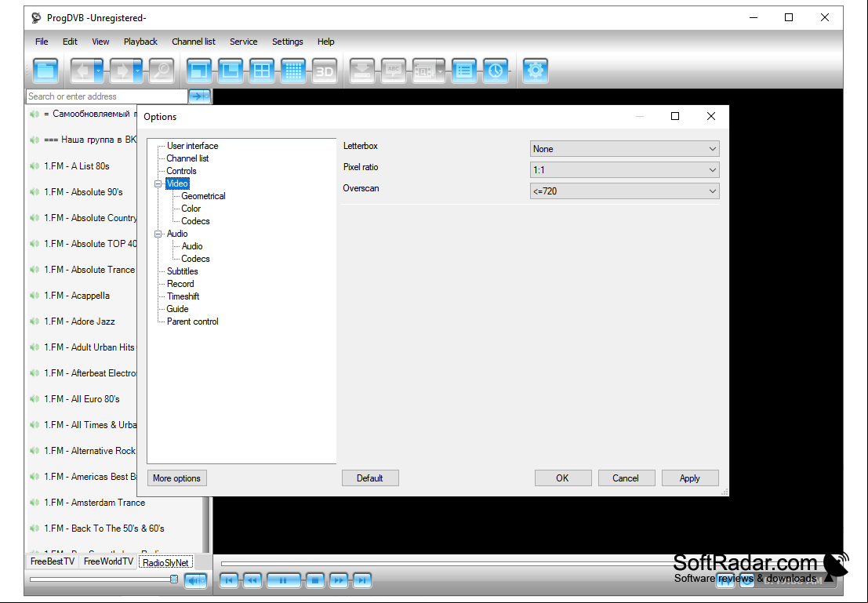Viewport: 868px width, 603px height.
Task: Select the dense grid mosaic icon
Action: tap(293, 71)
